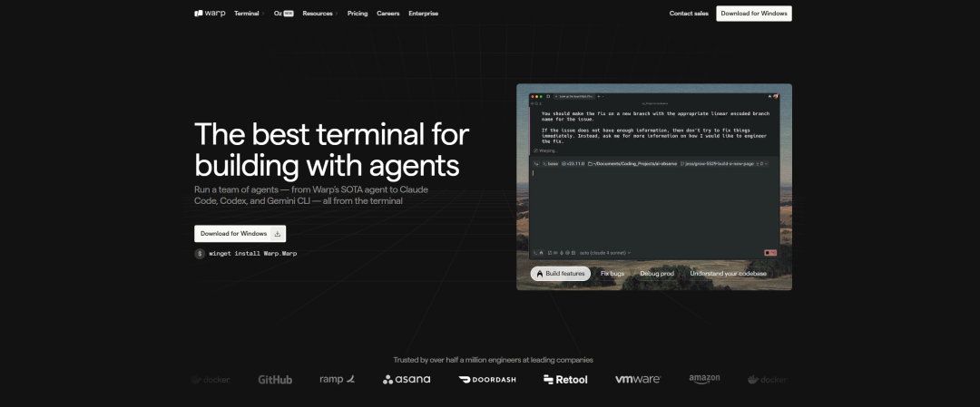Click the winget install Warp.Warp command text
Image resolution: width=980 pixels, height=407 pixels.
click(253, 254)
